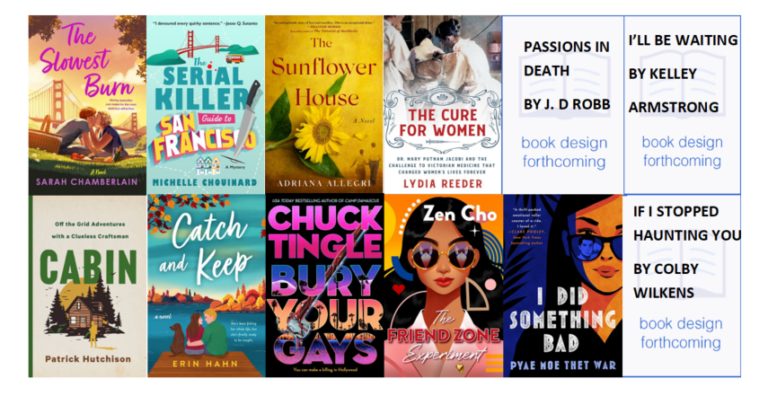Open Bury Your Gays by Chuck Tingle
768x405 pixels.
(325, 286)
